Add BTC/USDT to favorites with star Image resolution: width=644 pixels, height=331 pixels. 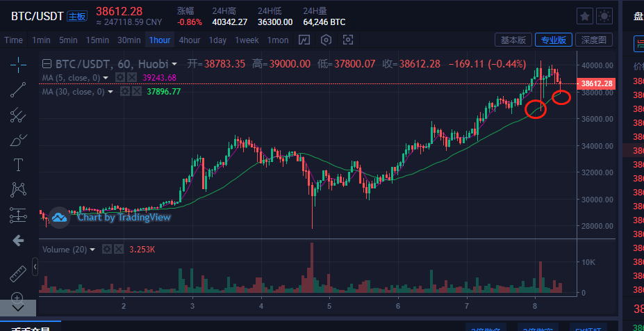585,16
